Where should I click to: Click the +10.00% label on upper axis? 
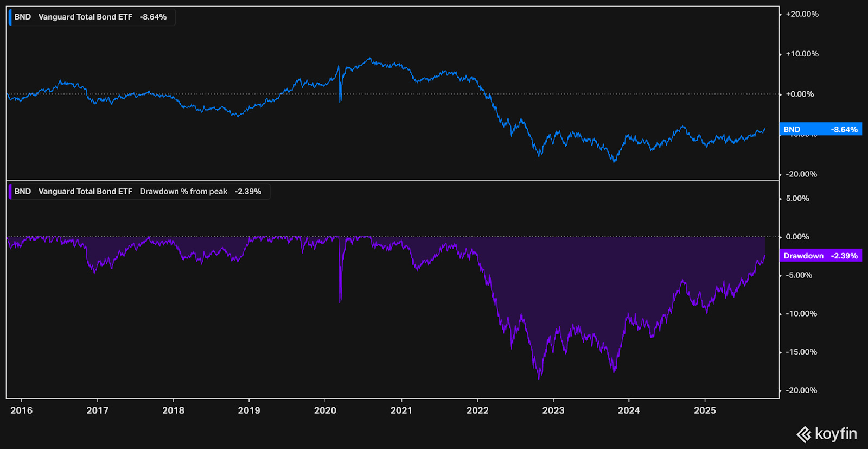point(802,54)
